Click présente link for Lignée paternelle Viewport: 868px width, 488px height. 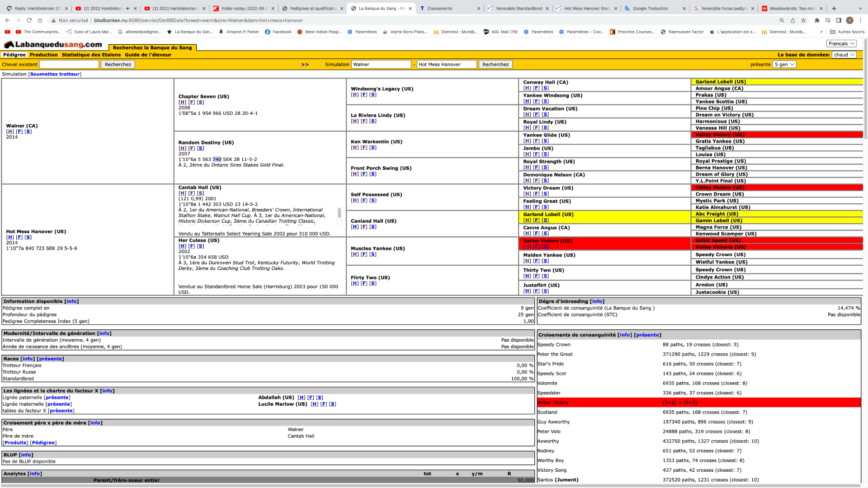coord(57,398)
